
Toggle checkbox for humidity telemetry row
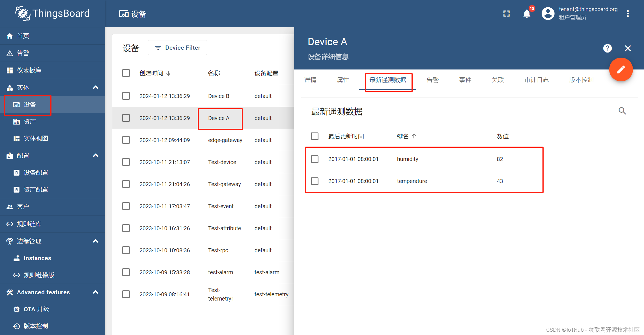(314, 159)
